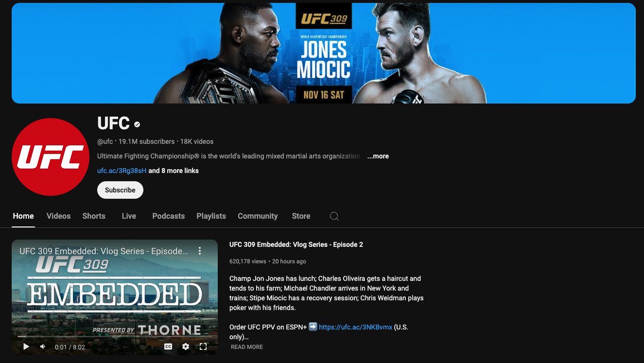Open the Shorts tab
Screen dimensions: 644x363
pyautogui.click(x=93, y=216)
